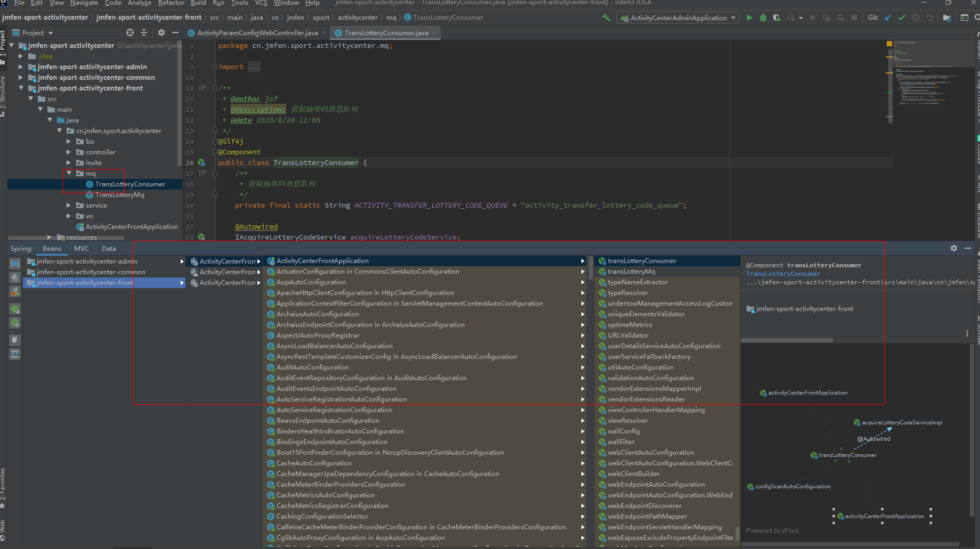Click the Run with Coverage icon
This screenshot has height=549, width=980.
click(x=777, y=18)
